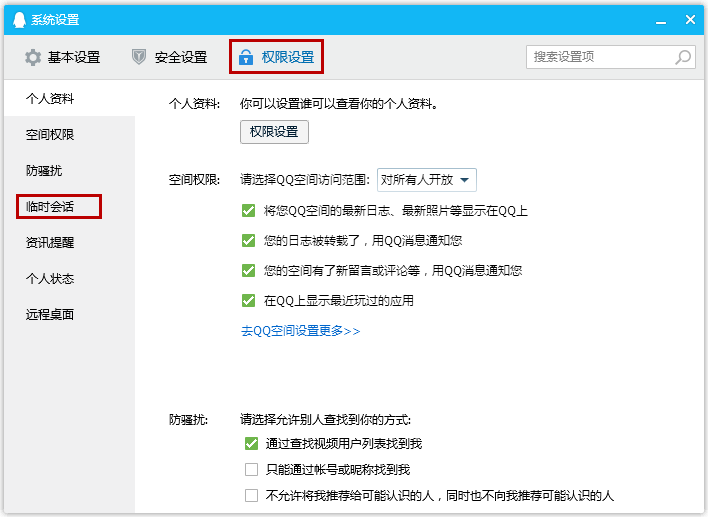This screenshot has height=517, width=708.
Task: Close the 系统设置 window
Action: click(x=690, y=19)
